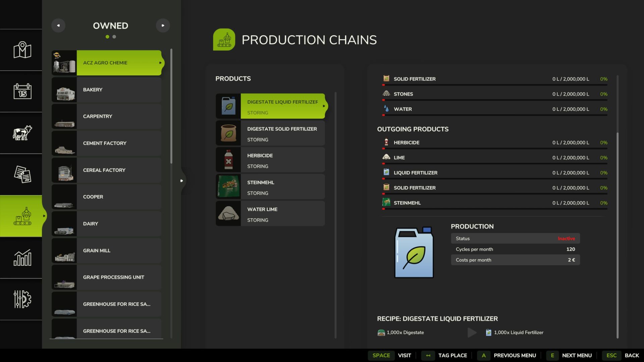Open the contracts documents icon
Image resolution: width=644 pixels, height=362 pixels.
[x=22, y=174]
